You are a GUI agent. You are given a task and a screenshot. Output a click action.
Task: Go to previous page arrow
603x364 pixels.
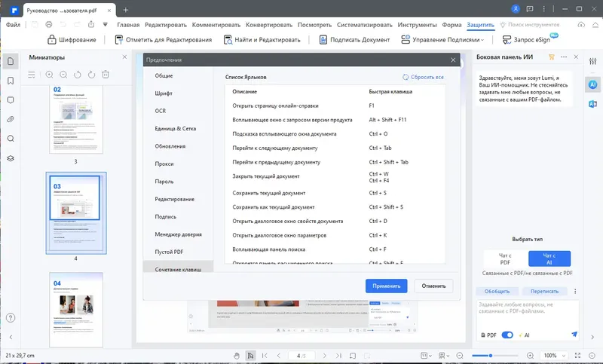click(279, 356)
